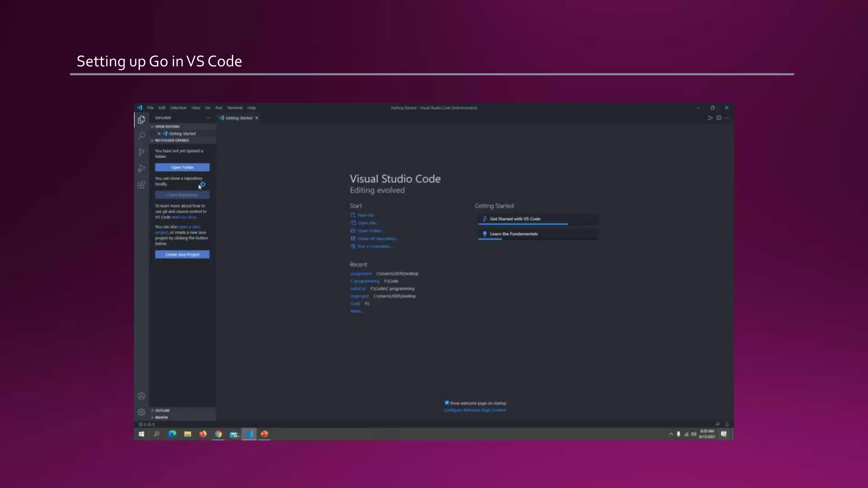The height and width of the screenshot is (488, 868).
Task: Click the taskbar search magnifier
Action: click(x=156, y=434)
